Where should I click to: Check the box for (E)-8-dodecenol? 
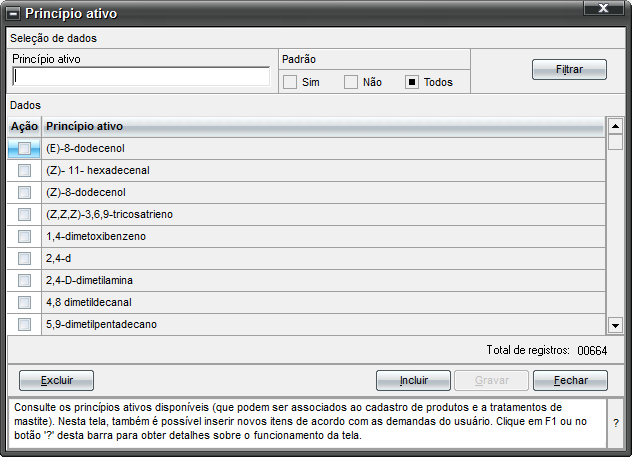pos(24,149)
